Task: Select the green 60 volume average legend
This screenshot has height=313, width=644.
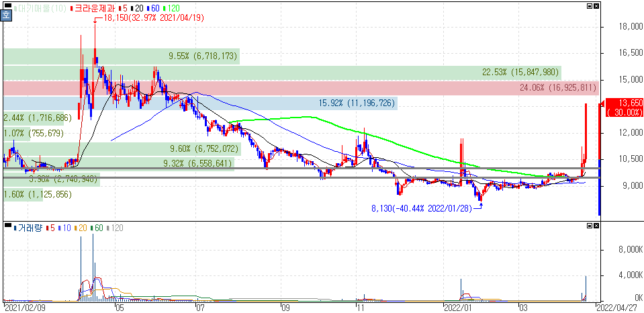Action: coord(97,228)
